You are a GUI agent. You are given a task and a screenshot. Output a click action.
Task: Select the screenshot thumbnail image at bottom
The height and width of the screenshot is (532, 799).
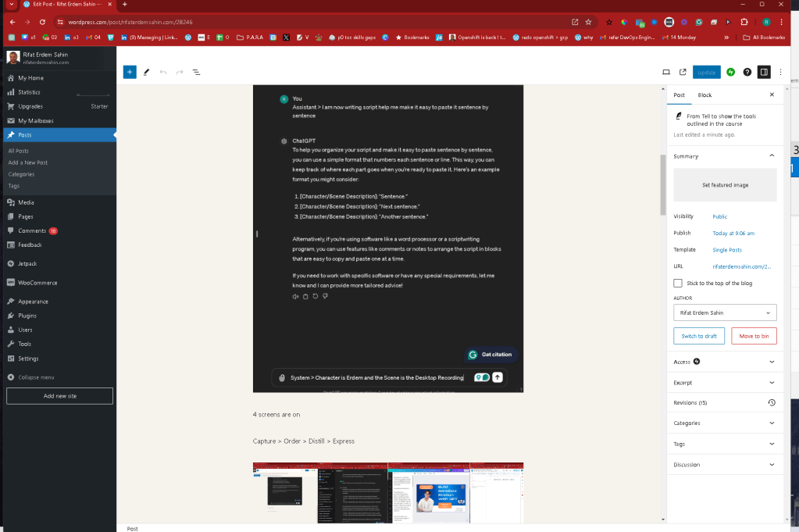387,493
